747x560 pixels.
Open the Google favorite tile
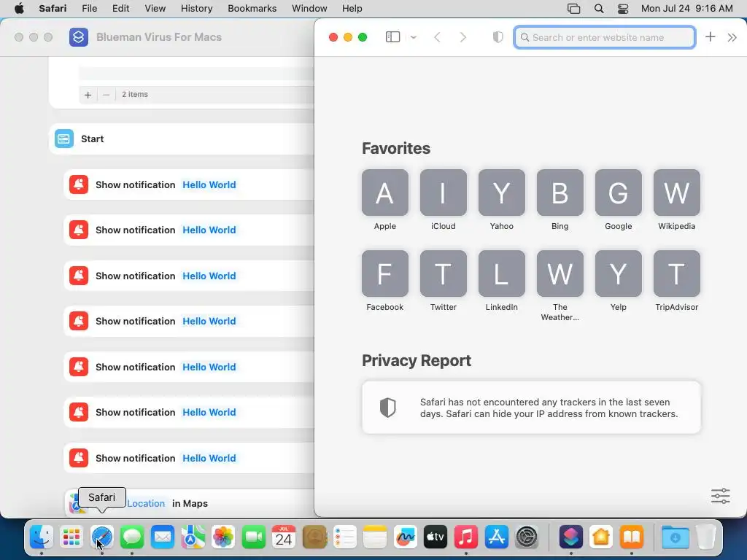(619, 192)
